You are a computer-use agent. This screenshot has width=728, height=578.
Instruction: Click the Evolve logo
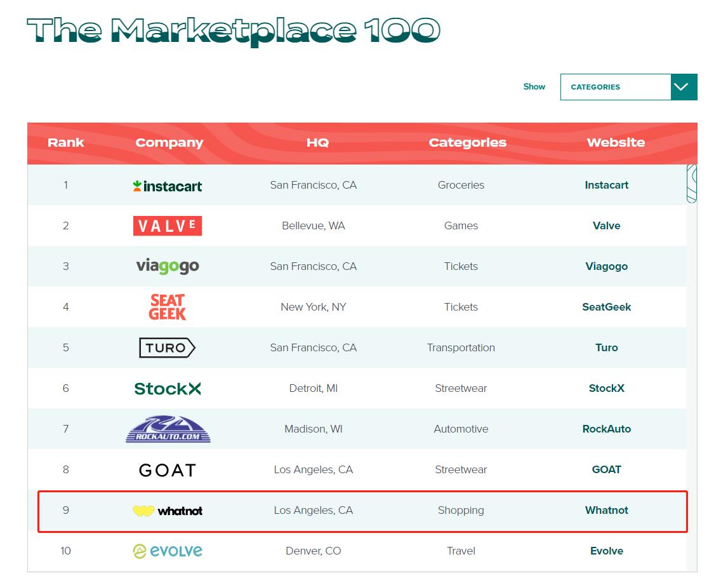point(168,551)
